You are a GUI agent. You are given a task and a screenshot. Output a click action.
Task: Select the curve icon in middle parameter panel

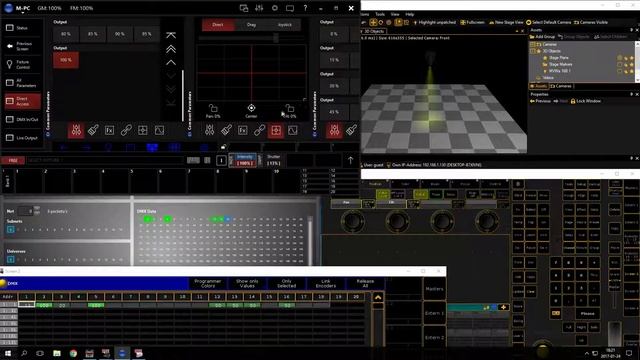pos(293,130)
